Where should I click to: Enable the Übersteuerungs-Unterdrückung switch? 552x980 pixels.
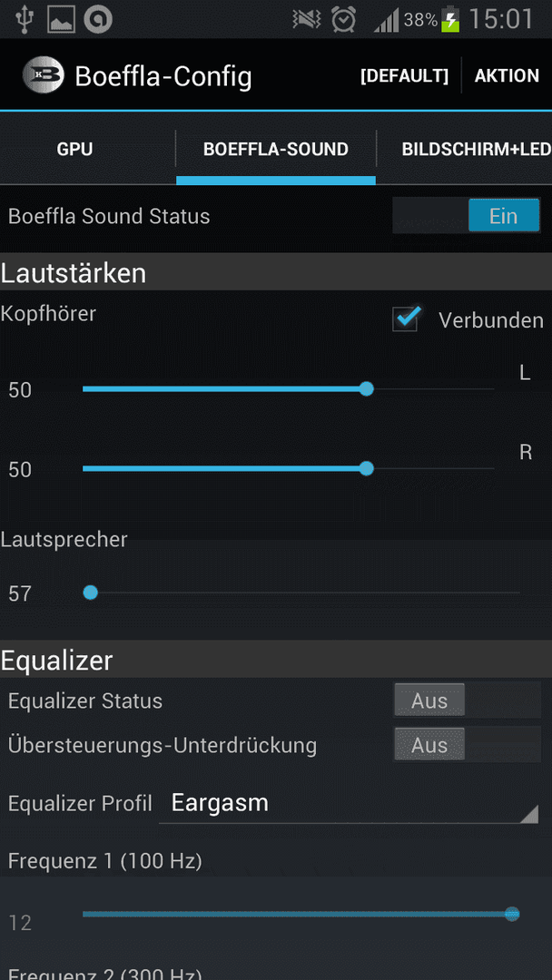tap(467, 744)
